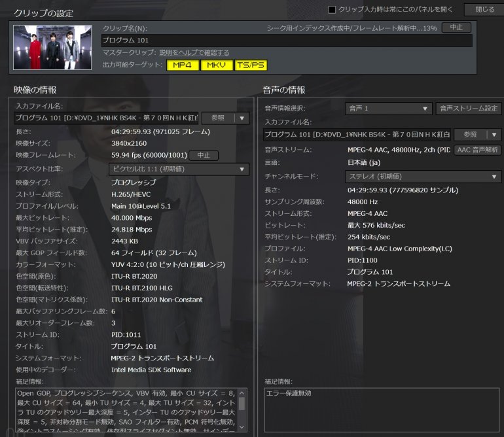Open the 説明をヘルプで確認する link
504x437 pixels.
pos(194,53)
